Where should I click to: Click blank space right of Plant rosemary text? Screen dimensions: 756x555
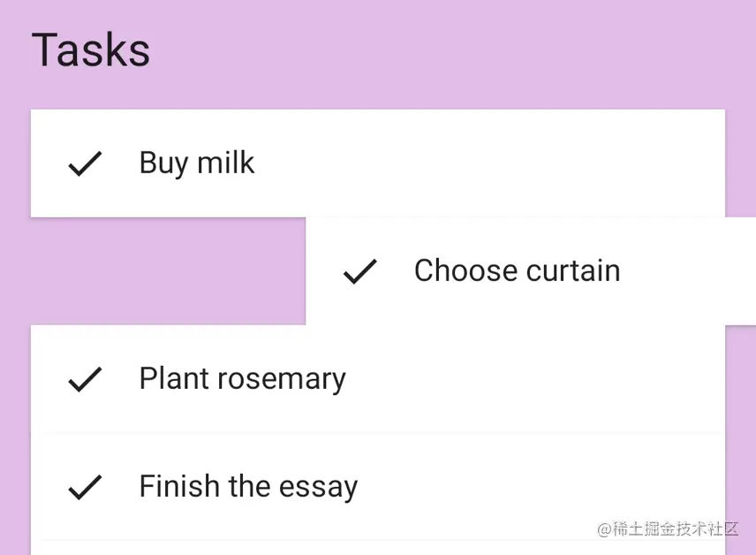530,379
